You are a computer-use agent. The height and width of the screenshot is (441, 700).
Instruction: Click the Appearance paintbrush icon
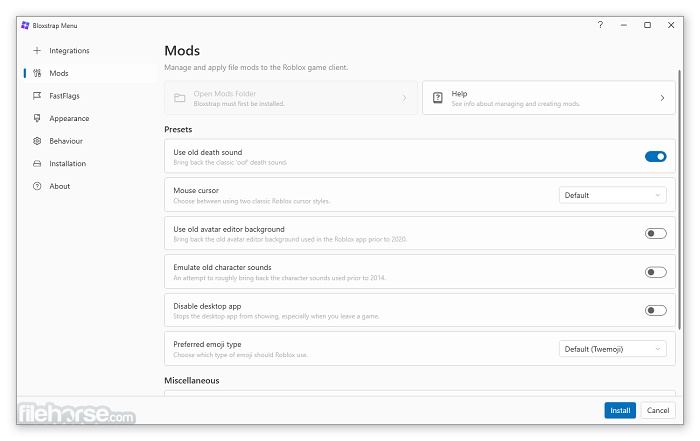[37, 118]
